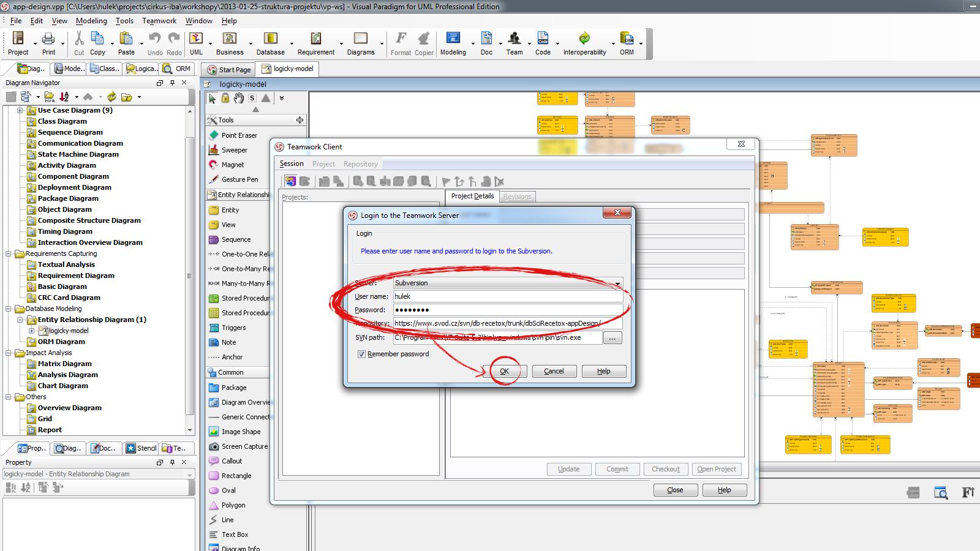Click the Undo arrow icon

tap(154, 39)
